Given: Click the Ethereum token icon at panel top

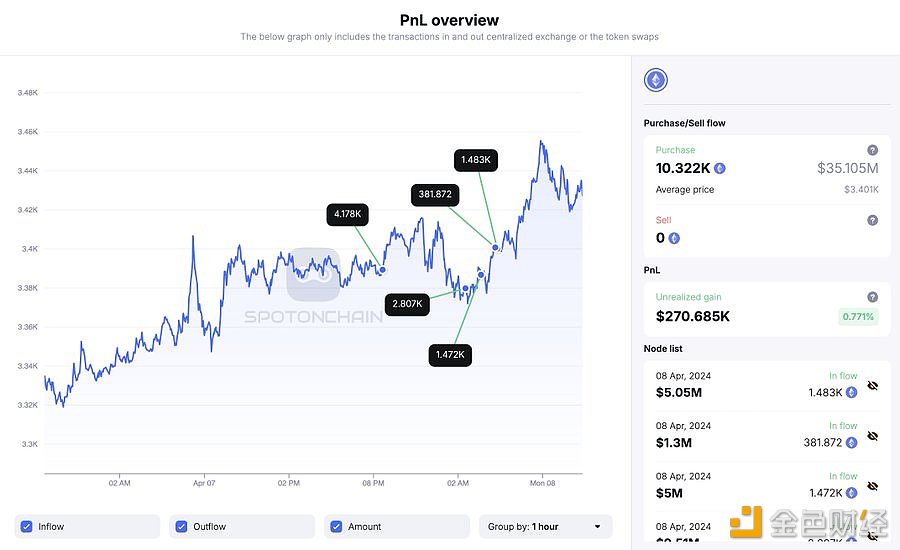Looking at the screenshot, I should (655, 80).
